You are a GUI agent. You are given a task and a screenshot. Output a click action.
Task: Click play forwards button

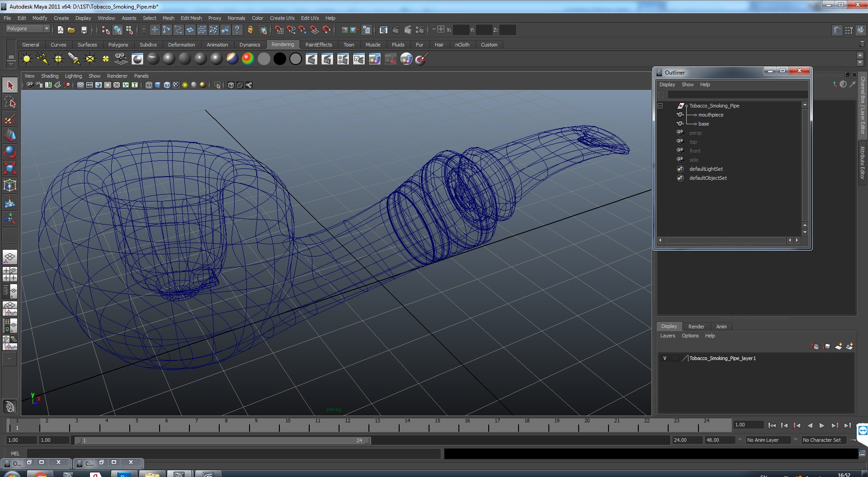pos(822,426)
